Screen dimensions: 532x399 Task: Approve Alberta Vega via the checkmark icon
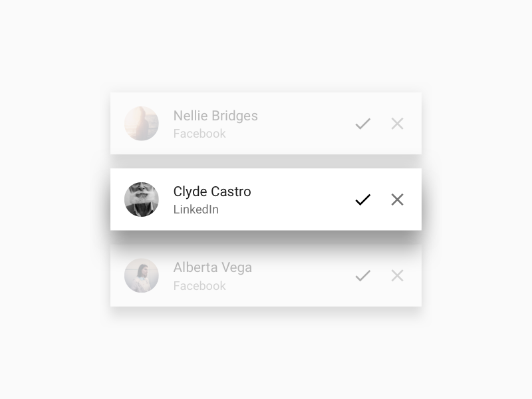(362, 275)
